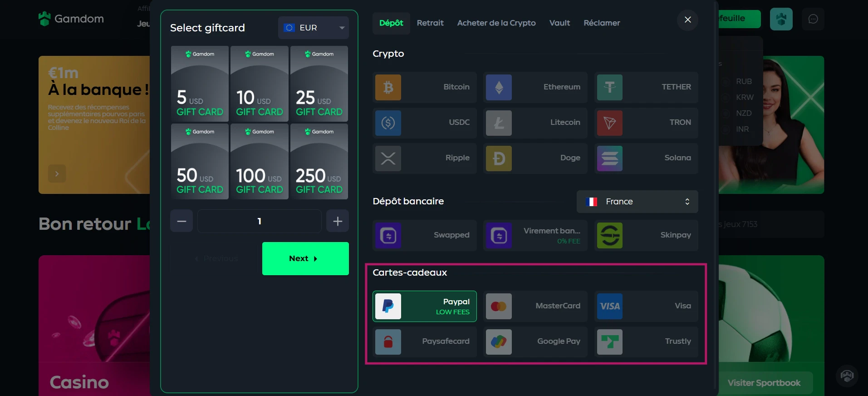This screenshot has width=868, height=396.
Task: Select Paysafecard payment option
Action: 425,342
